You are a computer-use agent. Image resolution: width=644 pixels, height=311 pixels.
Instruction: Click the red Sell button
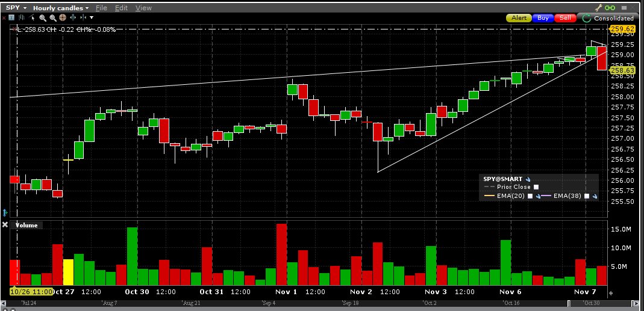tap(565, 18)
